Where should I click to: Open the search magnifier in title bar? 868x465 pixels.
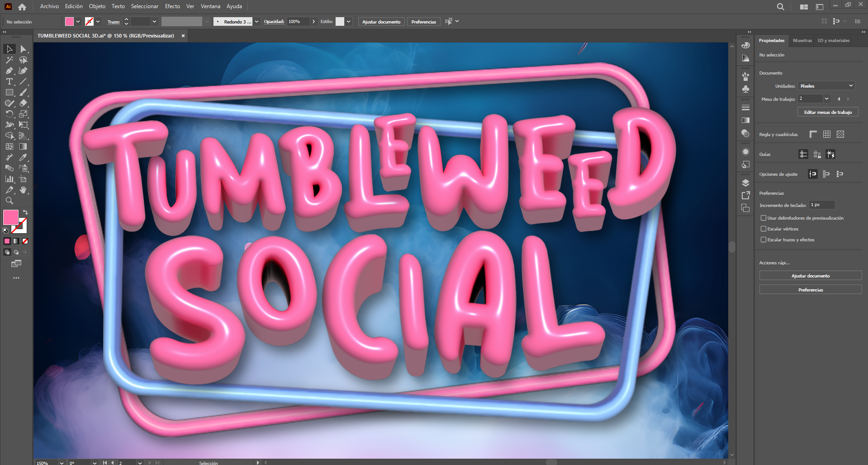click(x=780, y=7)
